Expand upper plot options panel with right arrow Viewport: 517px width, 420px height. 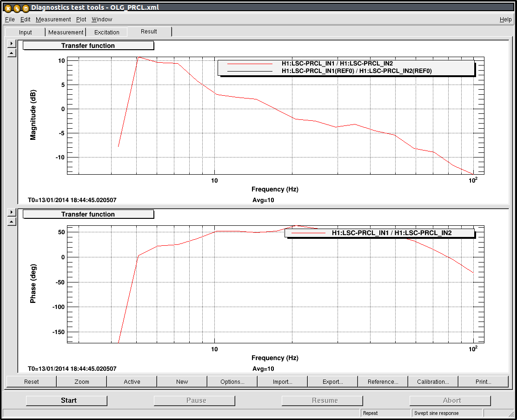click(x=12, y=44)
